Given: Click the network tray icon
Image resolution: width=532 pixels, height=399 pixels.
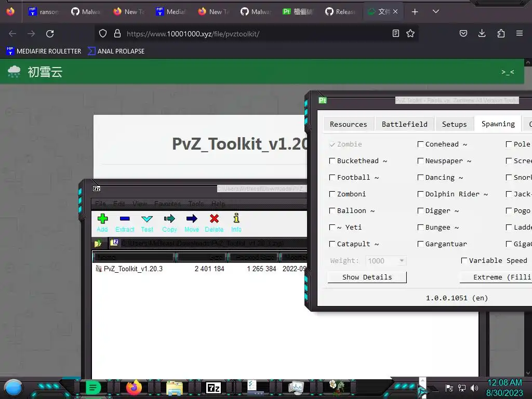Looking at the screenshot, I should pos(462,388).
